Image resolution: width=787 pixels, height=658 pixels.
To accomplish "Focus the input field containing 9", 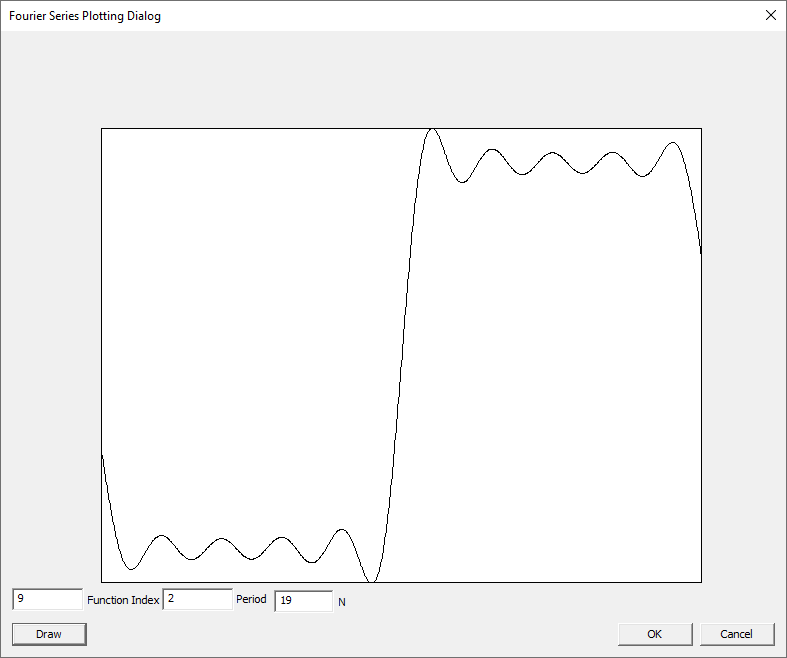I will tap(47, 599).
